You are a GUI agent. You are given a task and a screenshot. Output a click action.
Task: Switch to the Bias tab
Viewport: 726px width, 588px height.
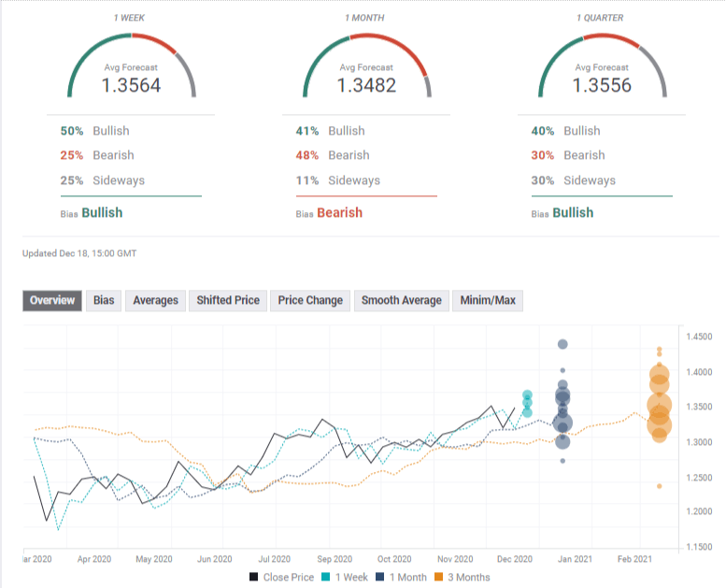click(x=104, y=300)
